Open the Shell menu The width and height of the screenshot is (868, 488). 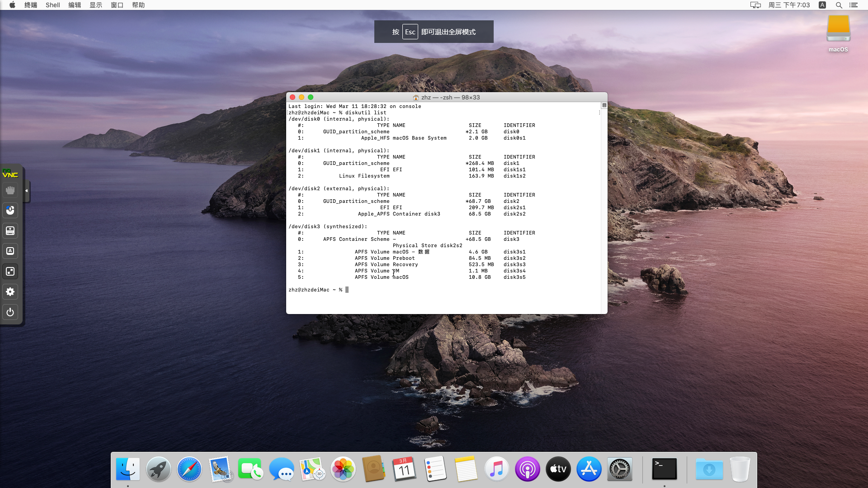point(52,5)
